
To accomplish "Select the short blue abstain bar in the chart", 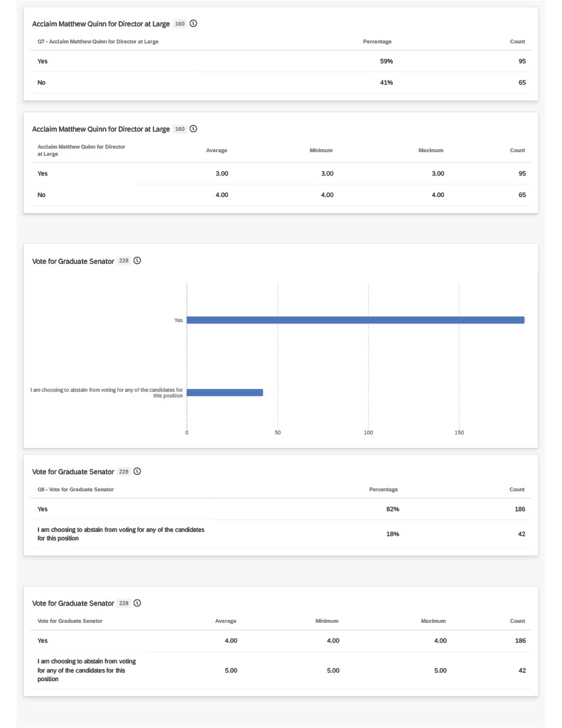I will point(225,392).
